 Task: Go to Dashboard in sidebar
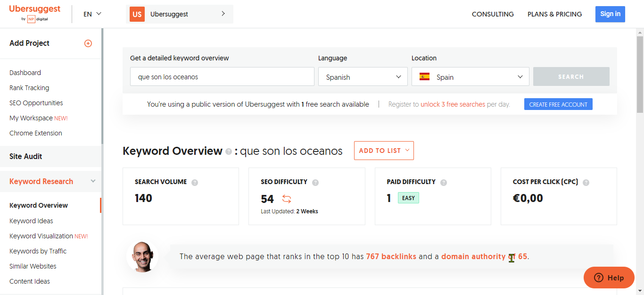tap(25, 73)
